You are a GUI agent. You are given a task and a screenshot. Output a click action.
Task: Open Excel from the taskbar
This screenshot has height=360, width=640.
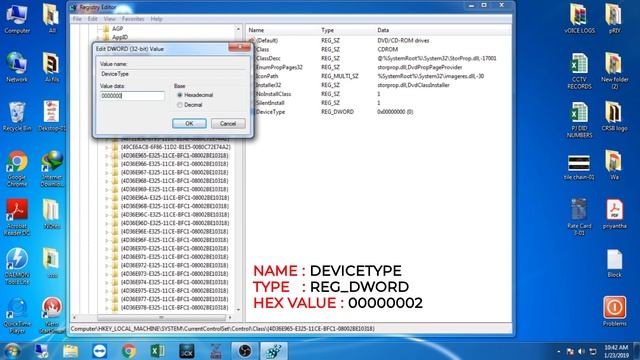tap(158, 351)
